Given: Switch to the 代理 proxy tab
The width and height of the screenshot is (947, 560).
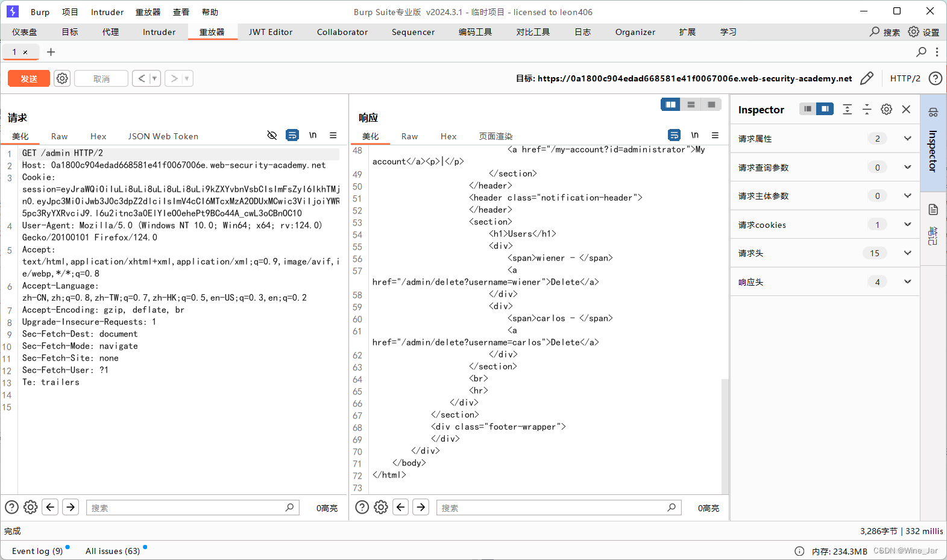Looking at the screenshot, I should pos(110,32).
